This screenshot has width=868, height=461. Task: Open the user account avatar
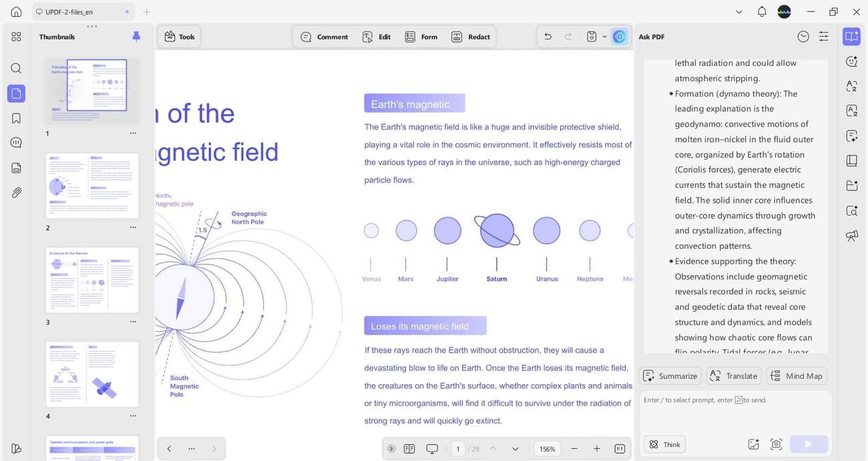tap(785, 12)
